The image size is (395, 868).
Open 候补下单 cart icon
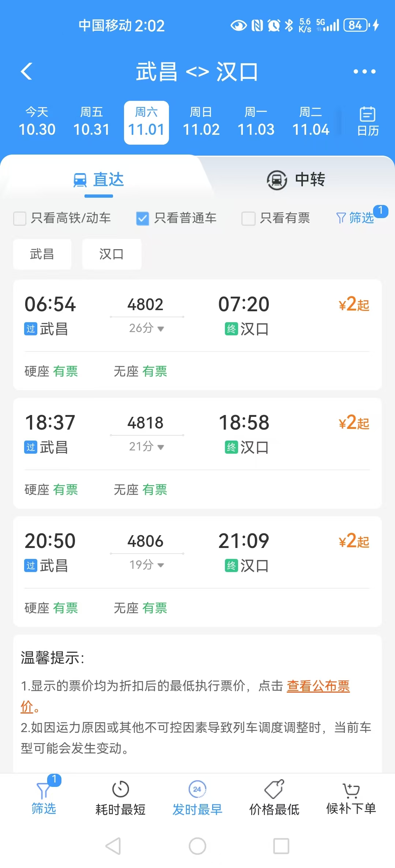pyautogui.click(x=351, y=789)
